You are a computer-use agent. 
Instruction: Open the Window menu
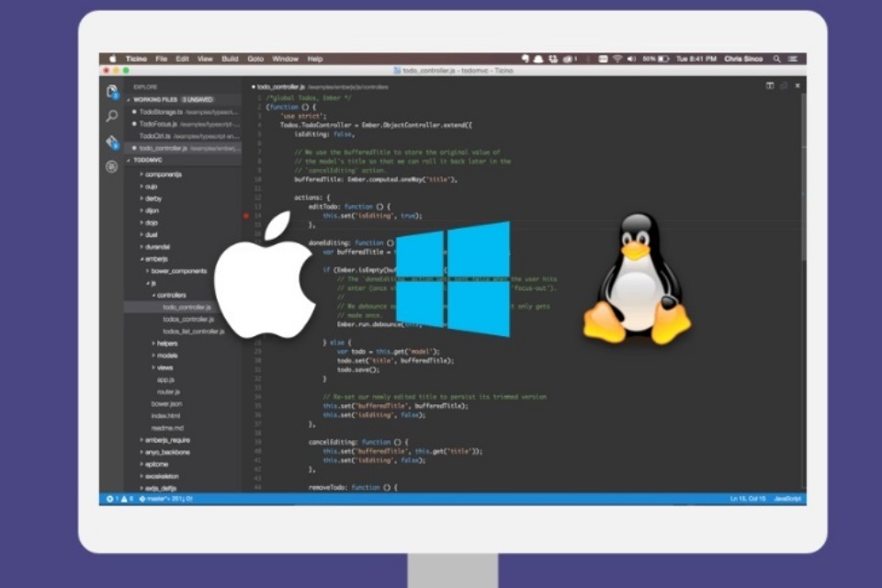(285, 59)
